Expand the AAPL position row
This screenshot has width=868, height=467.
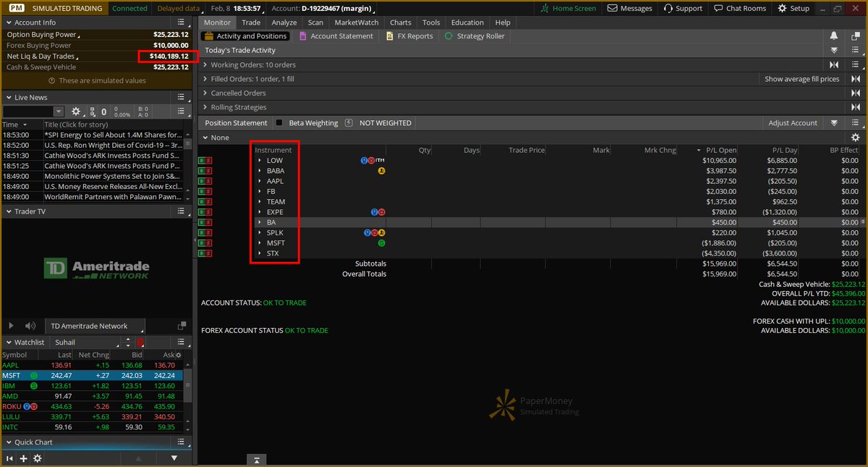coord(260,181)
